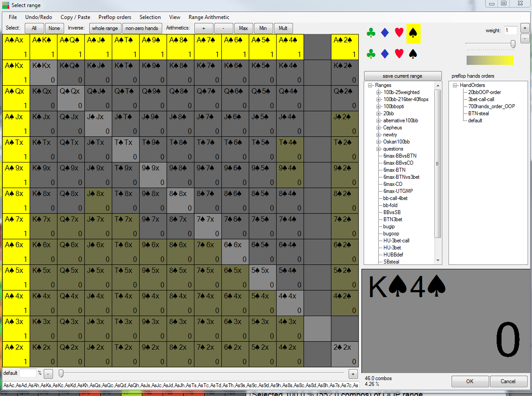Click the weight value input field
The width and height of the screenshot is (532, 396).
(x=510, y=30)
